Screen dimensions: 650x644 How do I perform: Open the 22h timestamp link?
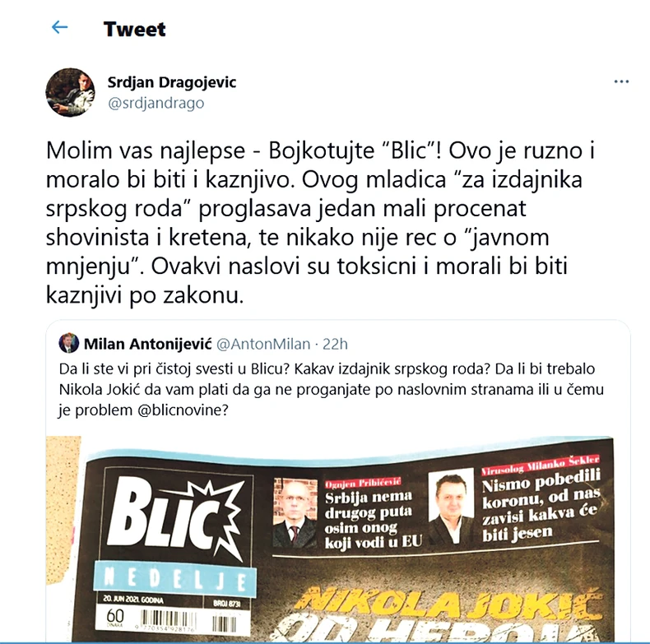coord(335,344)
